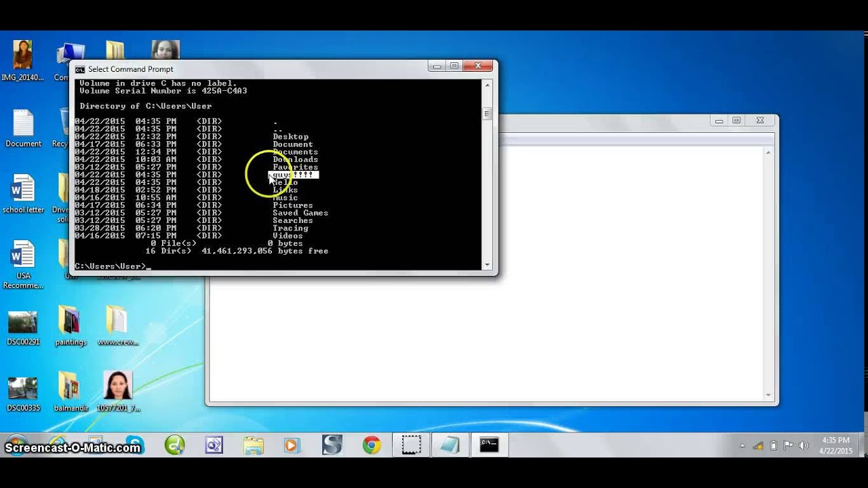Close the white background window
The width and height of the screenshot is (868, 488).
(760, 121)
